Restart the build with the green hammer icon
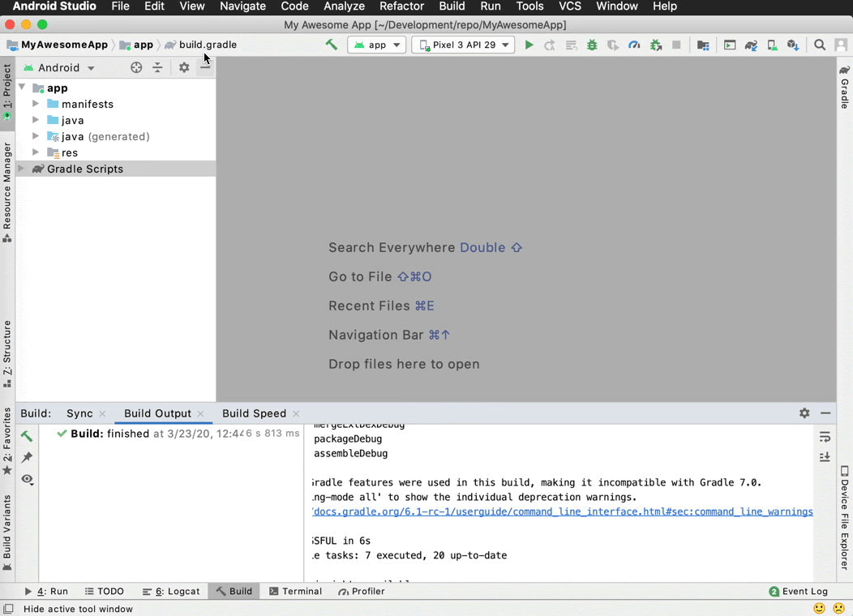Screen dimensions: 853x616 coord(26,436)
